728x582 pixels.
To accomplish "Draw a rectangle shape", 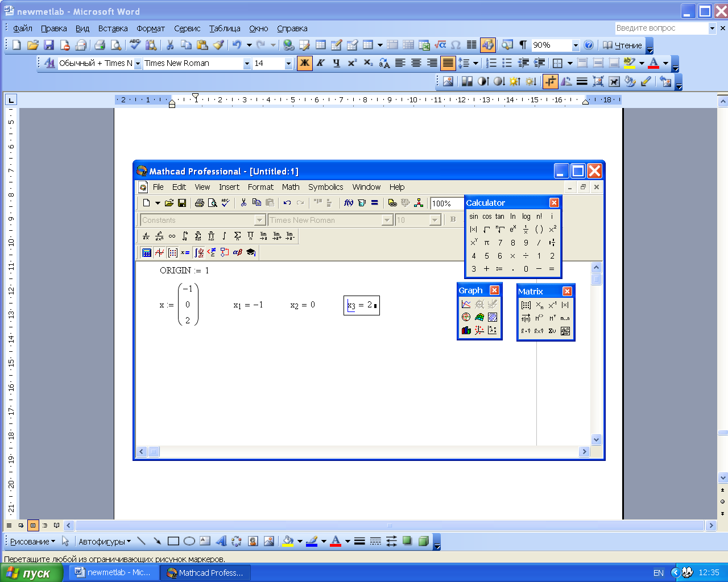I will coord(173,541).
